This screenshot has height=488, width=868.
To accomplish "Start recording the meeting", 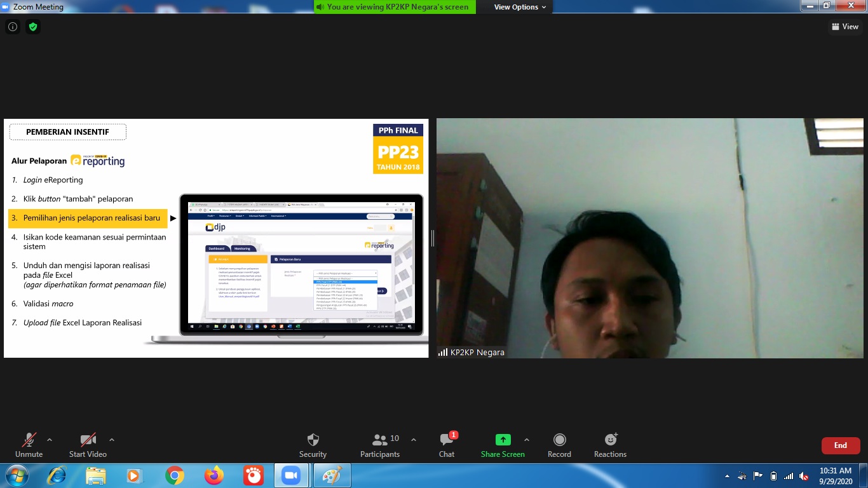I will (559, 440).
